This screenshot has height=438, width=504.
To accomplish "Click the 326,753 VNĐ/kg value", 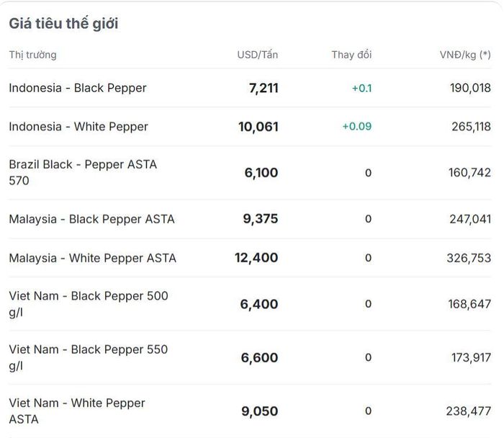I will pyautogui.click(x=469, y=258).
